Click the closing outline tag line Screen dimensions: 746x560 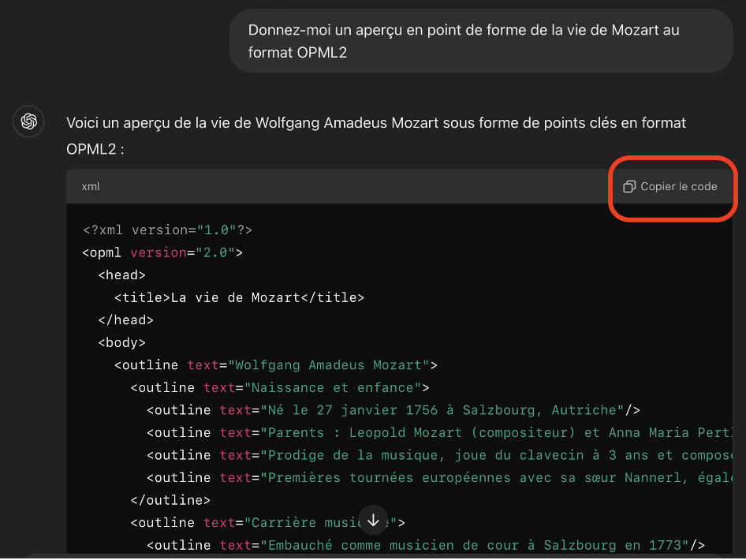[x=170, y=500]
